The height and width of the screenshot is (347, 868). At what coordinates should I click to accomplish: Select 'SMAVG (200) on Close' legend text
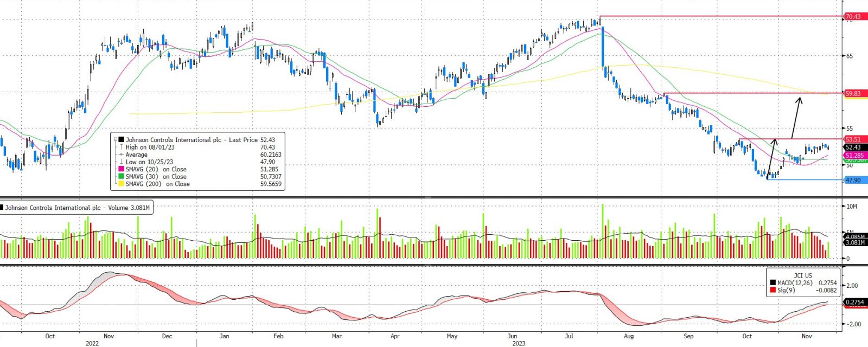coord(158,184)
